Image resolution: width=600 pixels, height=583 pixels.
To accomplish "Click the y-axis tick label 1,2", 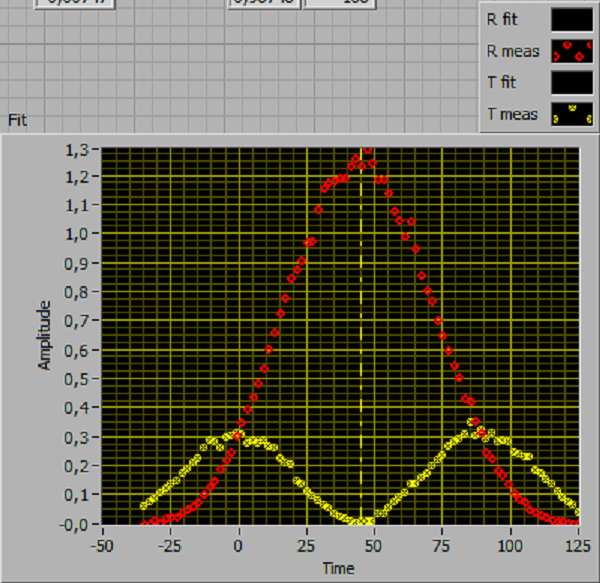I will point(77,177).
